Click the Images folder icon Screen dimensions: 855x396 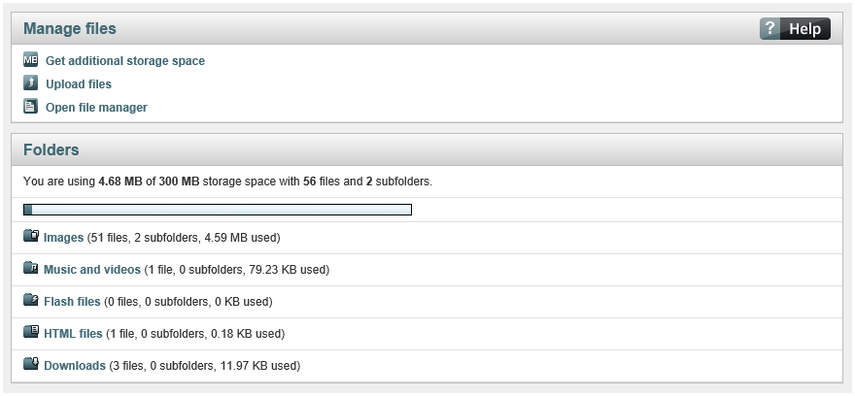[31, 236]
